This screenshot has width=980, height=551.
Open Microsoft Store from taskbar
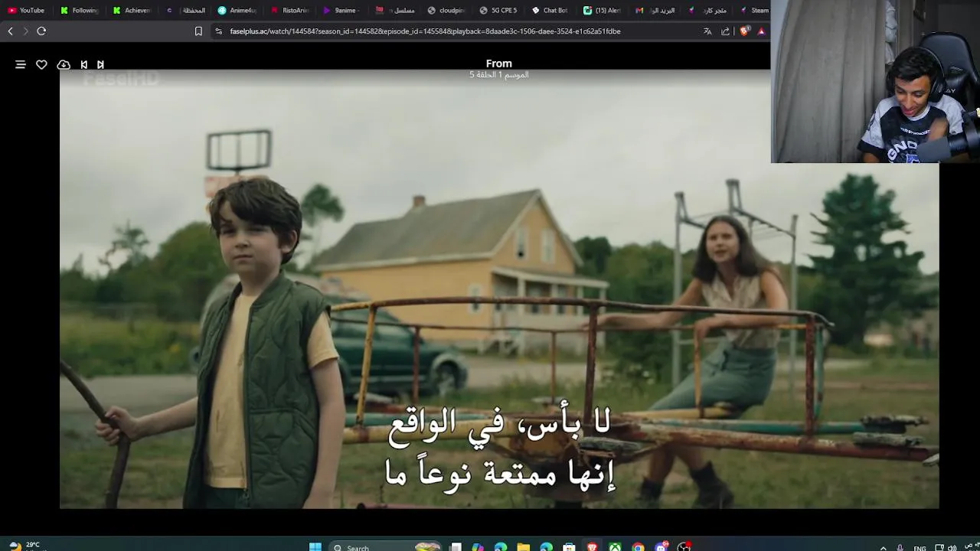569,547
